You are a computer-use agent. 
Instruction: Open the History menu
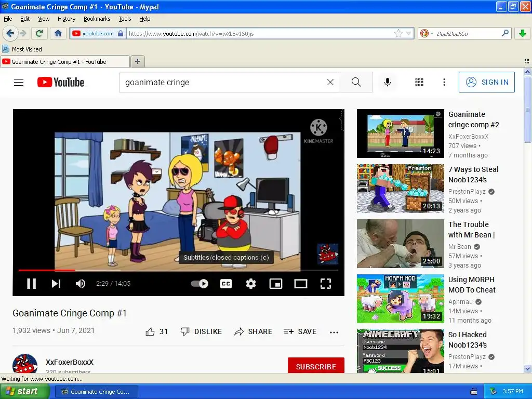point(66,19)
